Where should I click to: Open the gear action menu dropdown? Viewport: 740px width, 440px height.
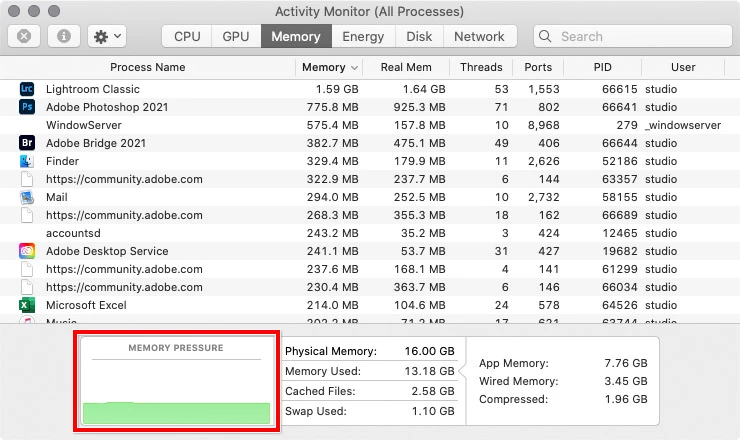point(107,36)
